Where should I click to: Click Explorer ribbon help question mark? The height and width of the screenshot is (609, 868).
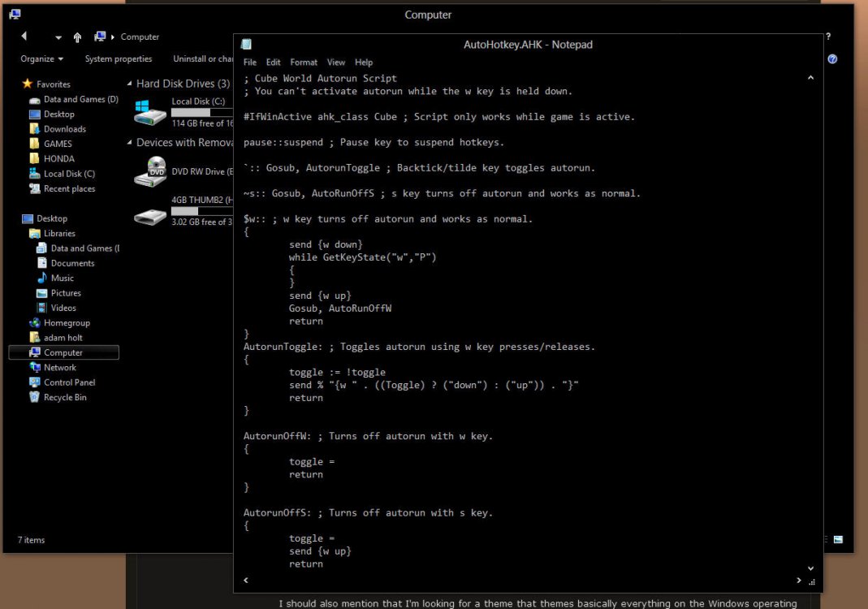pyautogui.click(x=828, y=36)
